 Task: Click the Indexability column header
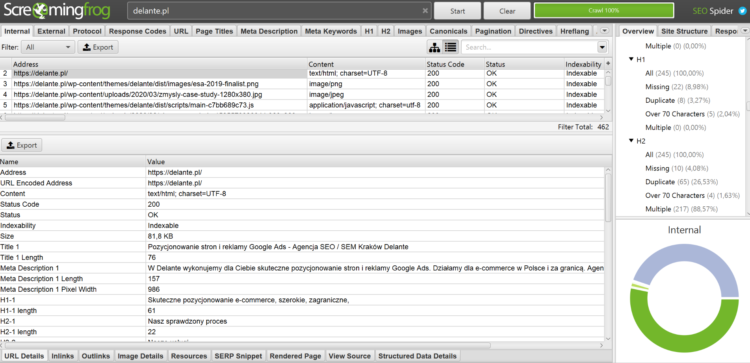point(584,64)
